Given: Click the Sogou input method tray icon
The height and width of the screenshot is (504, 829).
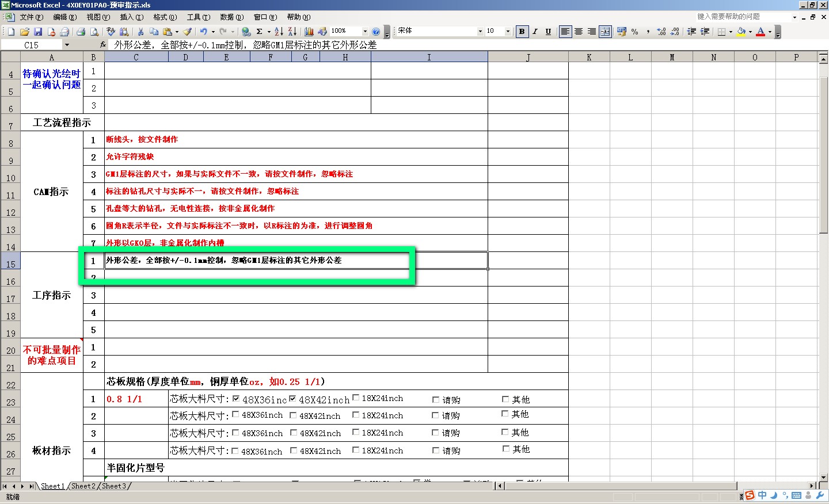Looking at the screenshot, I should point(750,495).
